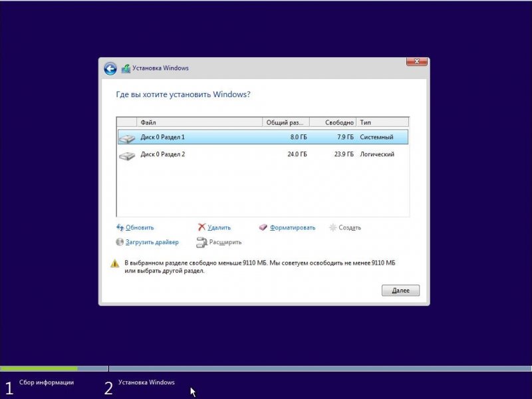532x399 pixels.
Task: Click the disc icon next to Загрузить драйвер
Action: coord(120,242)
